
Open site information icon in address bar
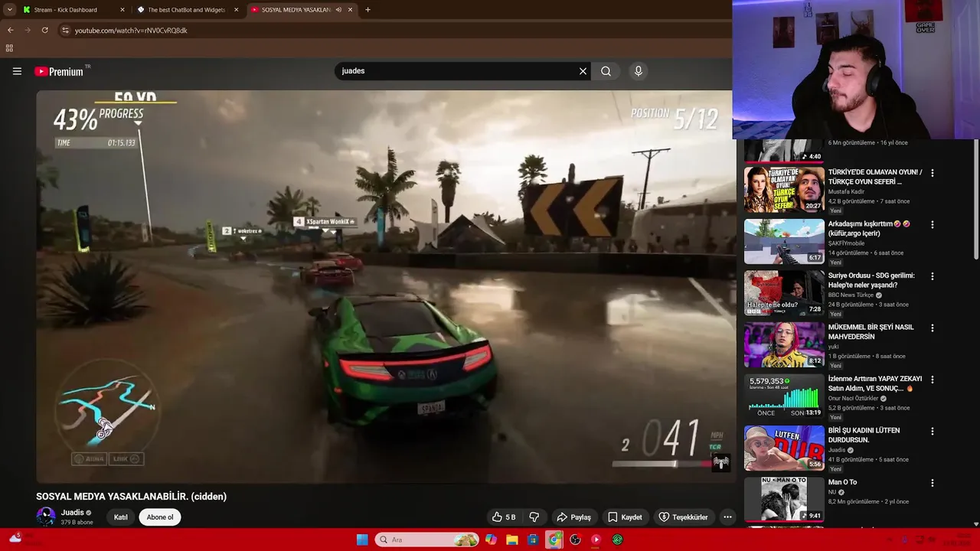(x=65, y=31)
